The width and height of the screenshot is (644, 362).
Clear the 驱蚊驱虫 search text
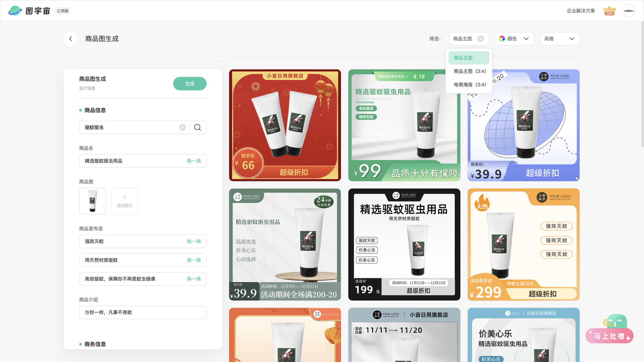point(182,127)
